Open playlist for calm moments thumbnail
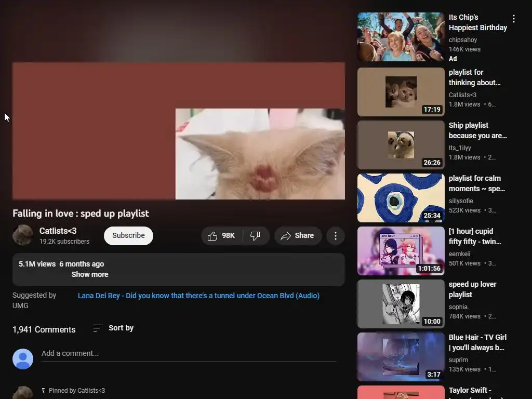Screen dimensions: 532x399 (x=401, y=198)
